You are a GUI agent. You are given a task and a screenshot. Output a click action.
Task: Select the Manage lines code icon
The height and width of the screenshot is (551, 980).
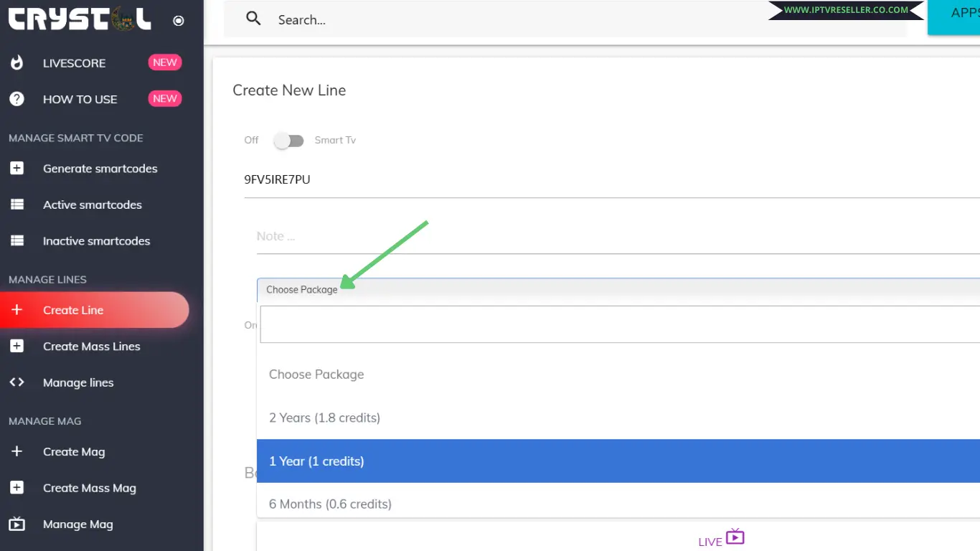coord(17,382)
